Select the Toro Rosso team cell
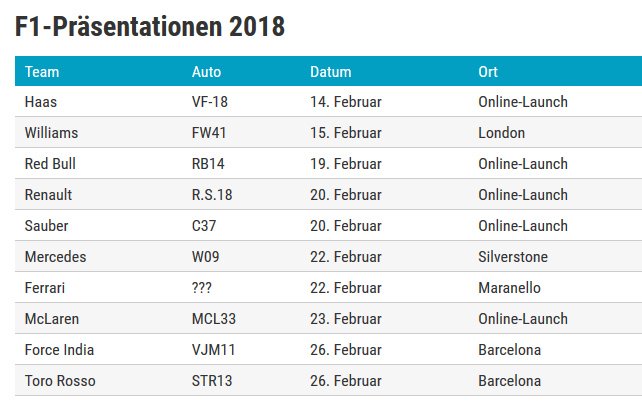 pyautogui.click(x=60, y=381)
